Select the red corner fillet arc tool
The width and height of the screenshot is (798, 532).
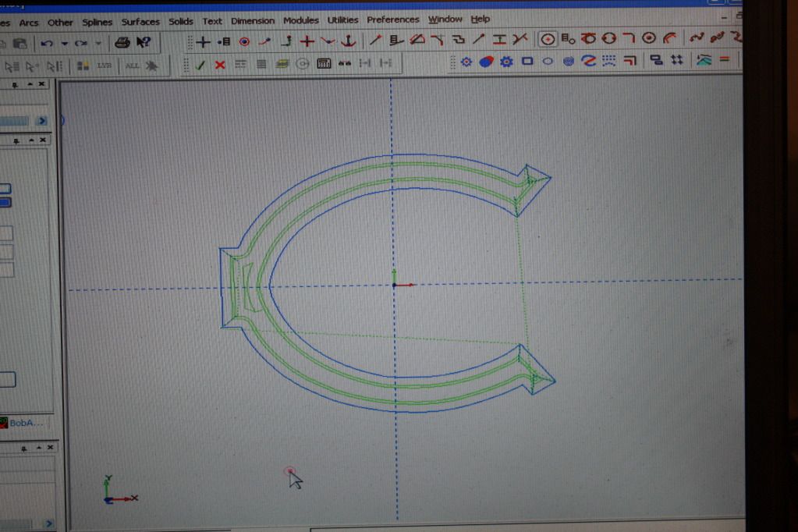point(629,37)
